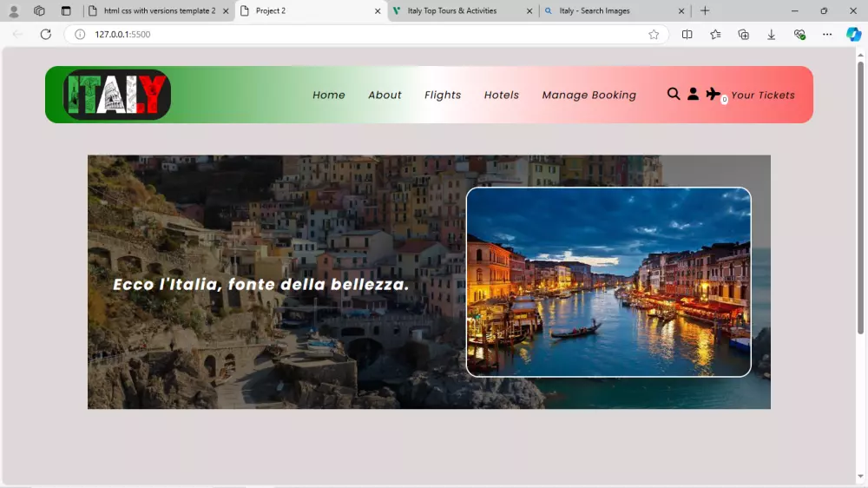The image size is (868, 488).
Task: Open the Collections icon in toolbar
Action: point(744,35)
